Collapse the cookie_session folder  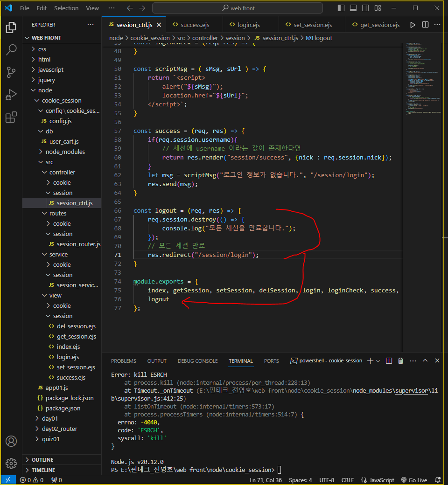[x=62, y=101]
